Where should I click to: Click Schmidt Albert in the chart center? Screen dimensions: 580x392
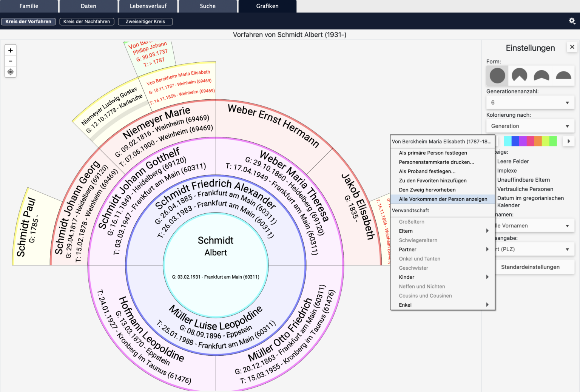click(x=215, y=246)
